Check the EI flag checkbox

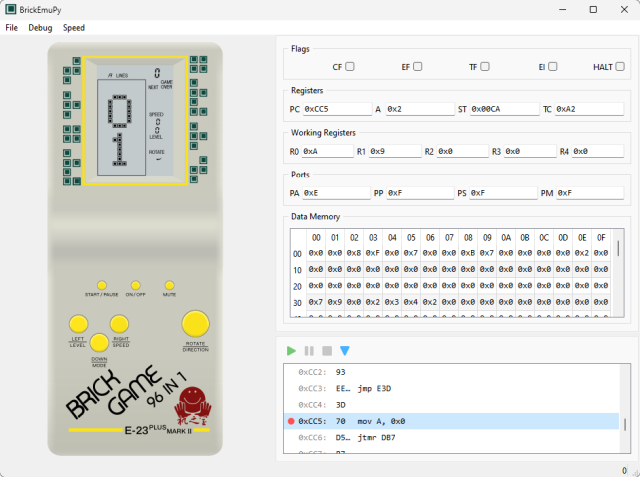point(552,67)
